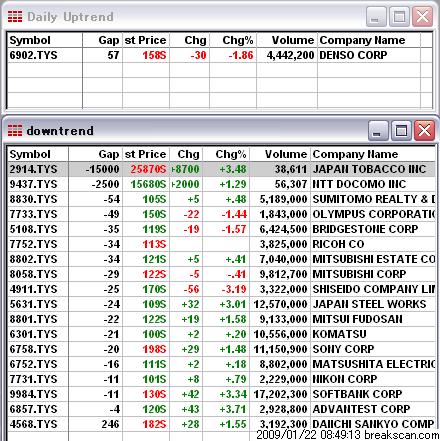Select symbol 5108.TYS
Viewport: 440px width, 441px height.
(33, 229)
